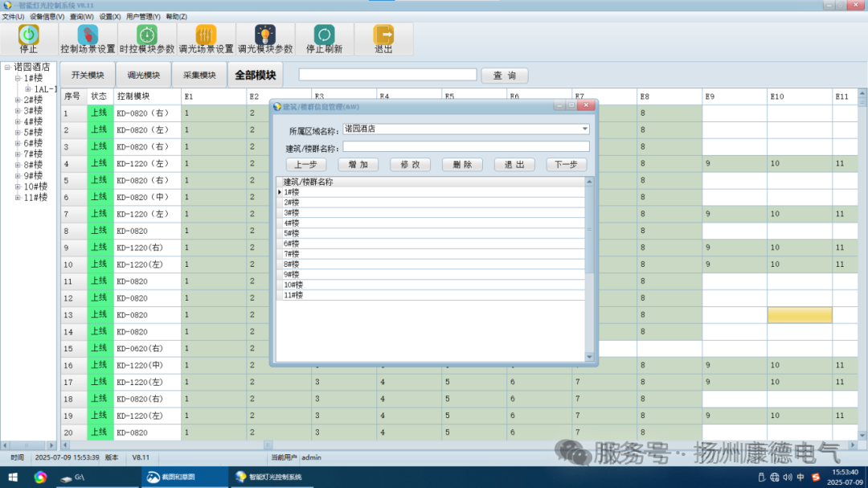Screen dimensions: 868x488
Task: Select 11#楼 in the building list
Action: tap(292, 293)
